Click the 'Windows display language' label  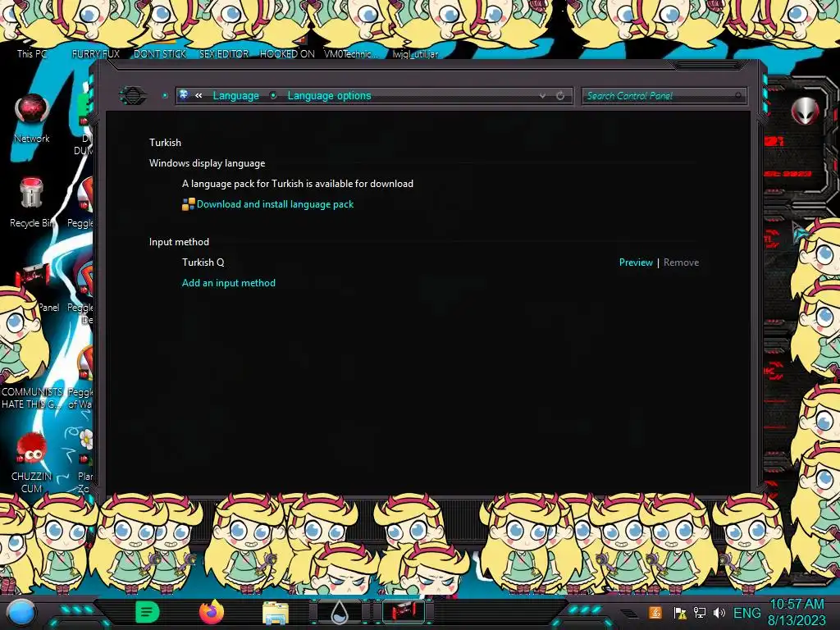pos(207,163)
